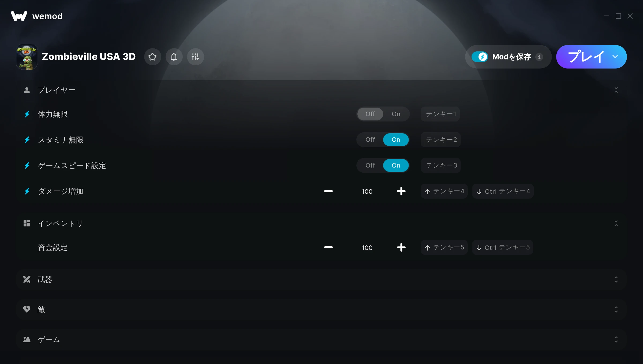643x364 pixels.
Task: Click the プレイ button
Action: [x=585, y=57]
